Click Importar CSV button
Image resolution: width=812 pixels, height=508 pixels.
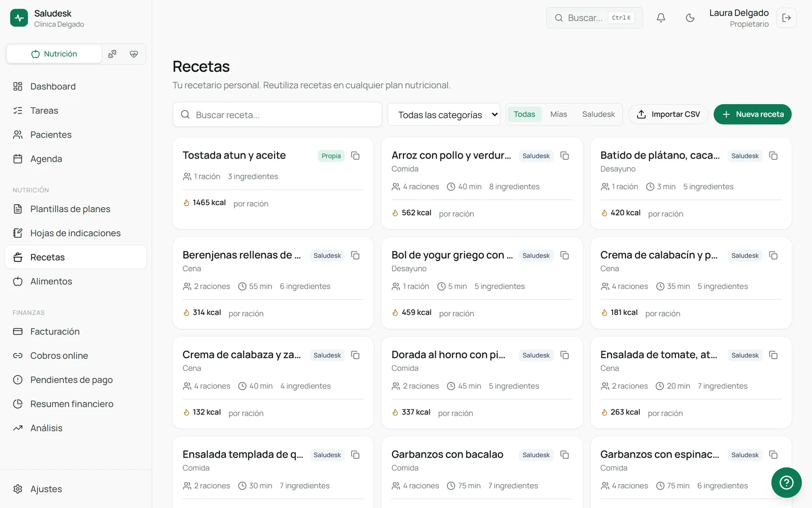tap(668, 114)
